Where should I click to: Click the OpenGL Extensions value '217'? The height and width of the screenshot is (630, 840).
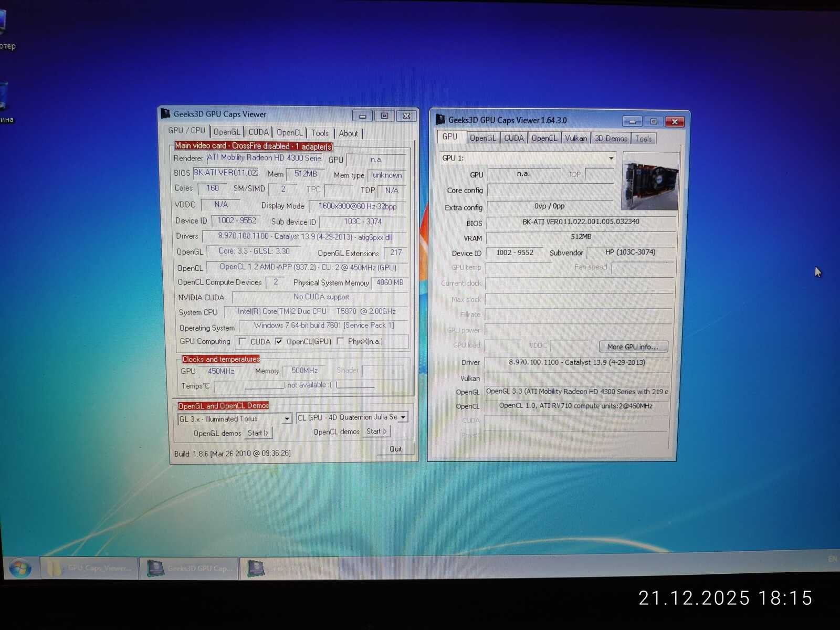(396, 253)
